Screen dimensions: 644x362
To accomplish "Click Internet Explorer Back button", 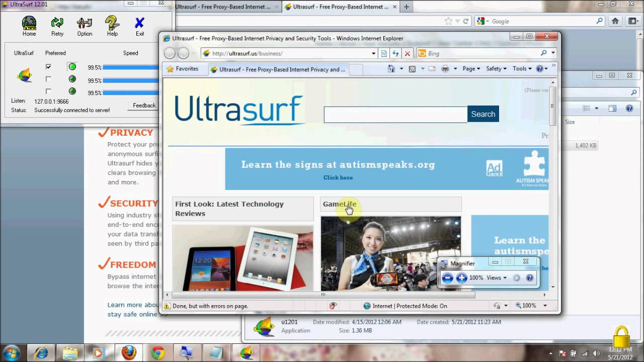I will click(170, 53).
